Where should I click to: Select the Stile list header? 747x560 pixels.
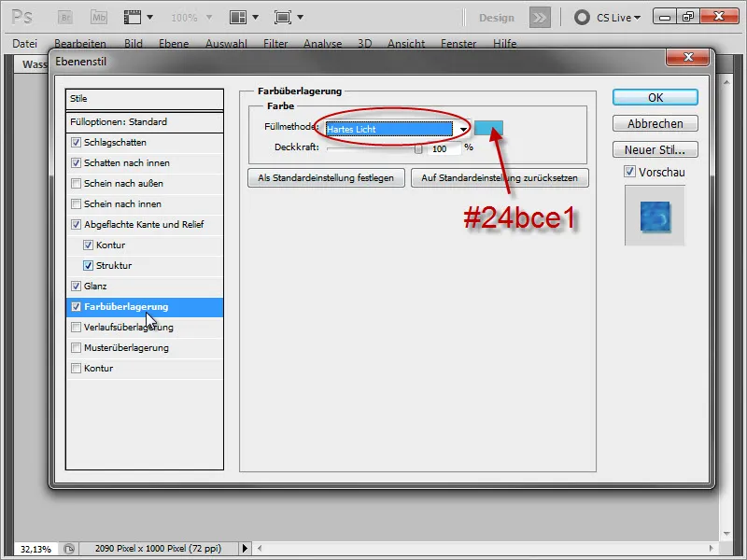tap(145, 99)
